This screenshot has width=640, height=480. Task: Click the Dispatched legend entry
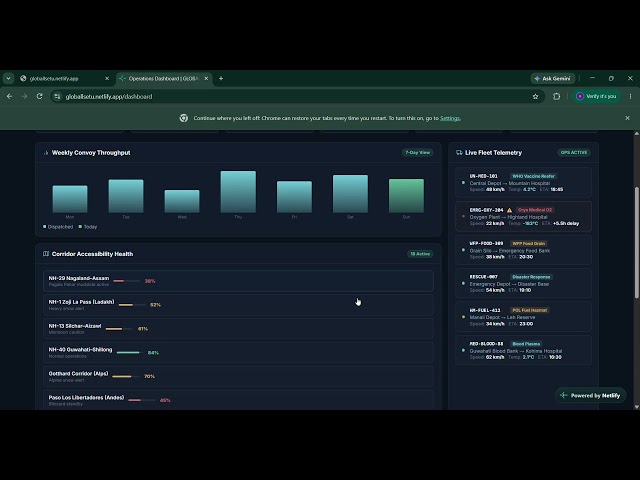click(x=58, y=227)
